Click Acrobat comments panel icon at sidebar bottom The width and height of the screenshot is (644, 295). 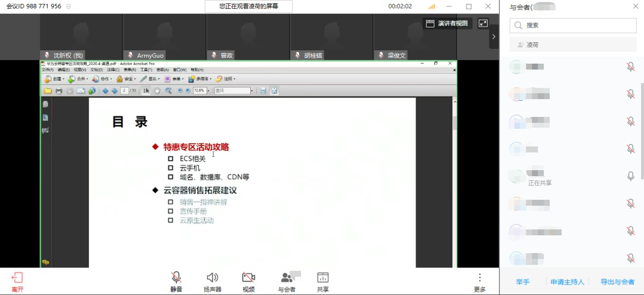pos(45,262)
